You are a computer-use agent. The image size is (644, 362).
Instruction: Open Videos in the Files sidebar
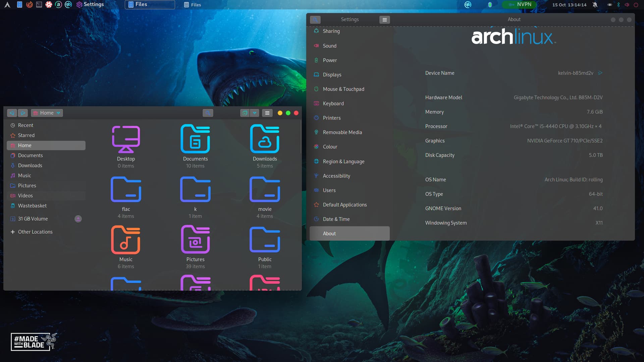(46, 196)
